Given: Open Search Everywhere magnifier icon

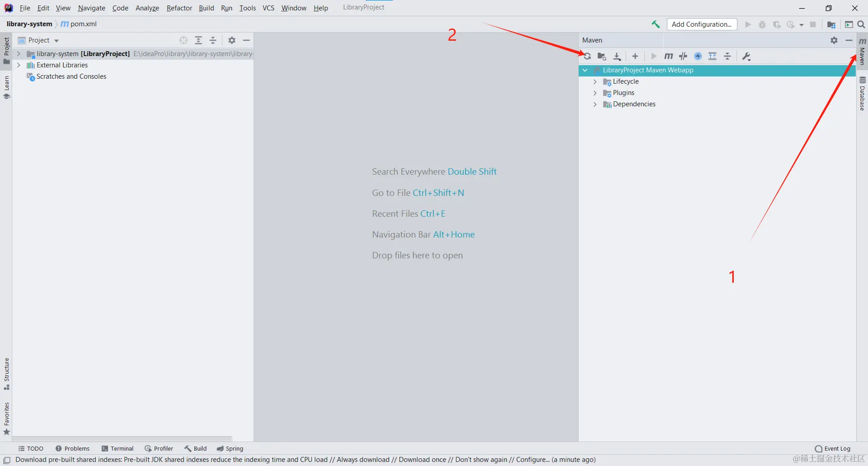Looking at the screenshot, I should click(861, 24).
